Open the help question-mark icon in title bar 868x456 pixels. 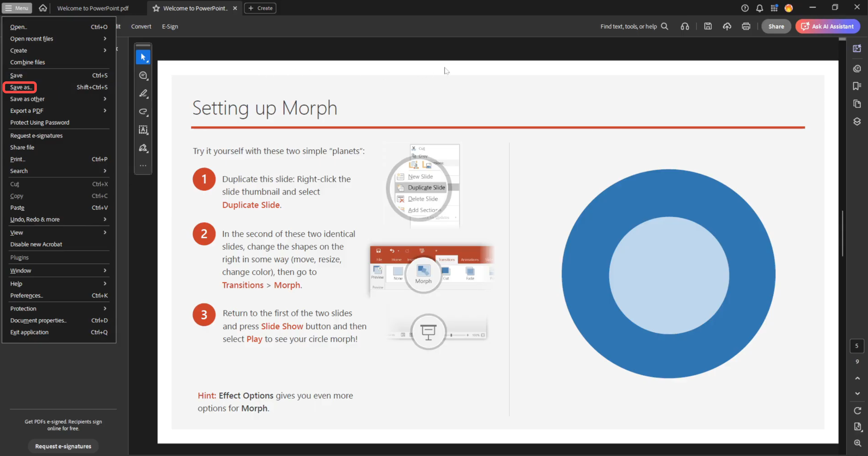point(745,8)
